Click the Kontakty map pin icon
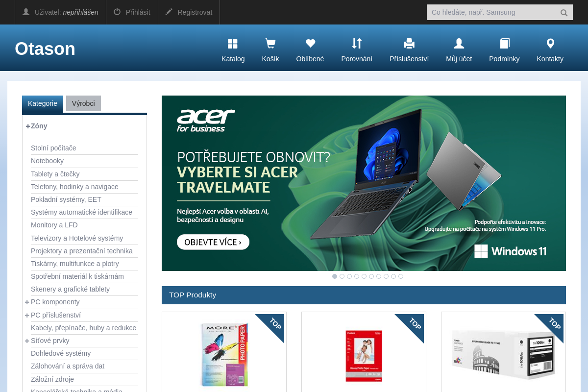The image size is (588, 392). click(550, 44)
